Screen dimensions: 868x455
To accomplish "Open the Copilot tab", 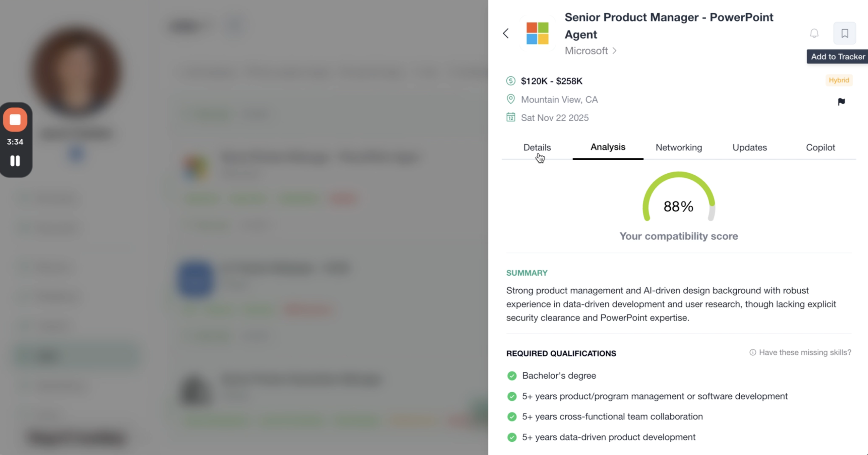I will [x=820, y=148].
